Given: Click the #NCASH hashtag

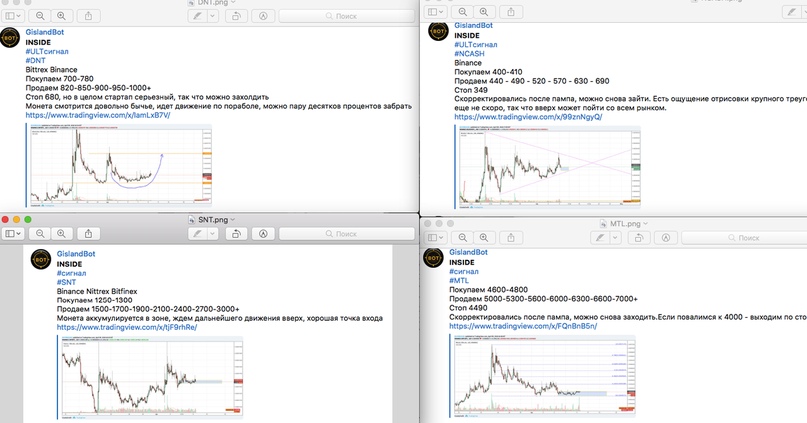Looking at the screenshot, I should pos(469,54).
